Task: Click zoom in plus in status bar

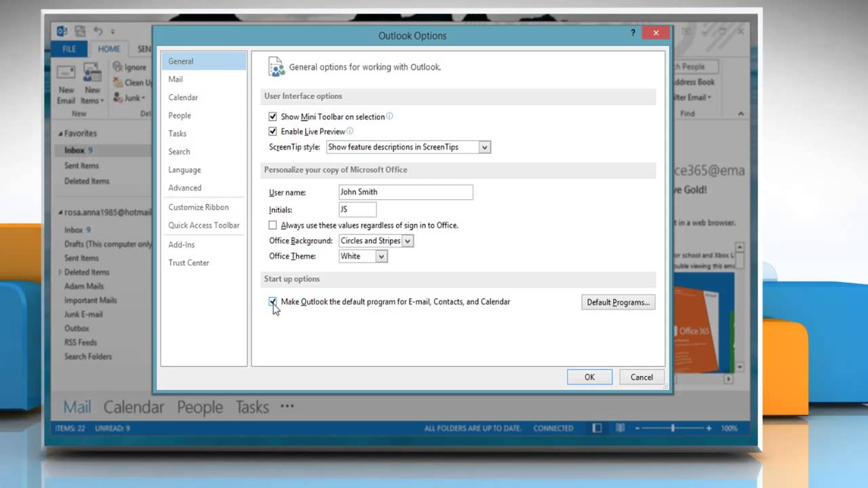Action: coord(709,428)
